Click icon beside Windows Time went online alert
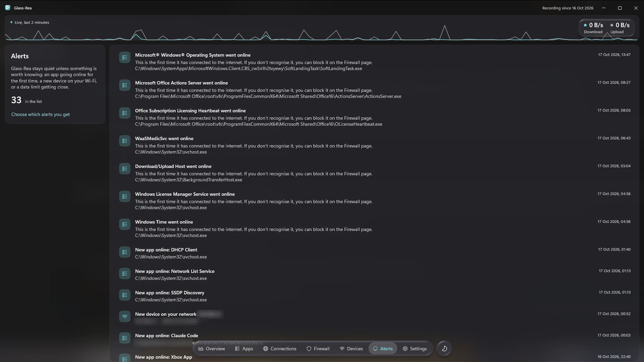This screenshot has width=644, height=362. 125,224
